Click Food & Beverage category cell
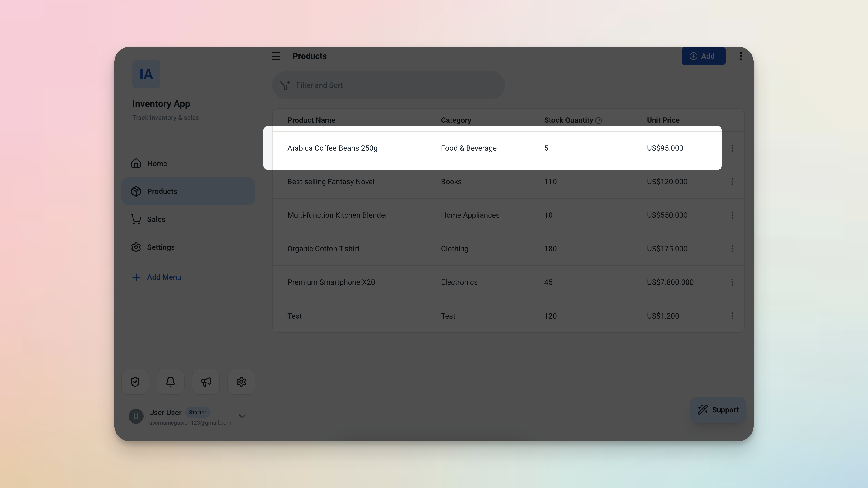The image size is (868, 488). [x=469, y=148]
